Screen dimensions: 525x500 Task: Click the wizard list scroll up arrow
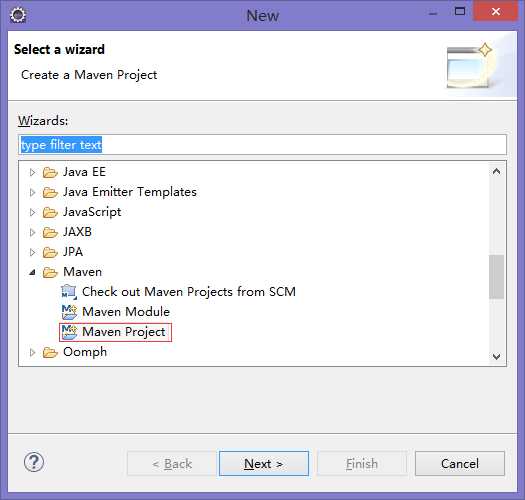(x=497, y=172)
